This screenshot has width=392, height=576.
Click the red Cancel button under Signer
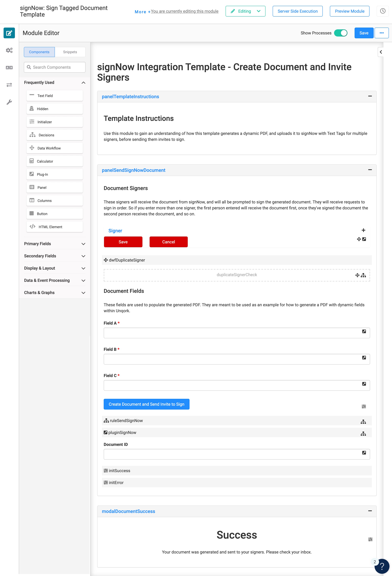pos(169,242)
